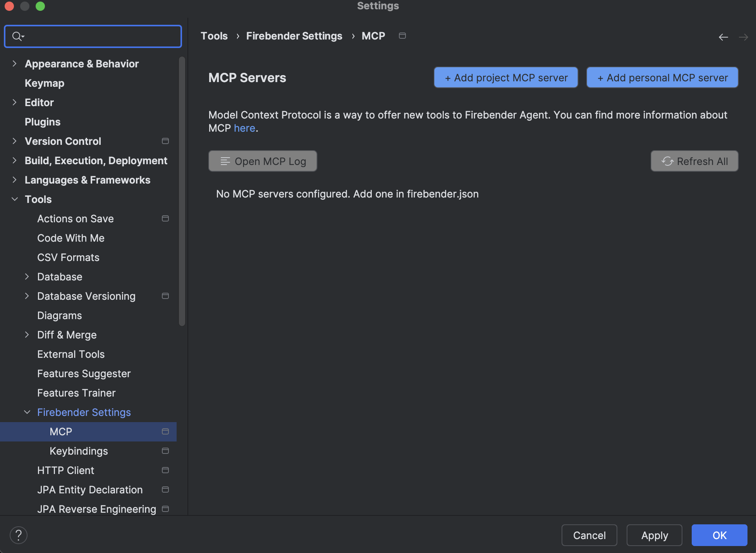
Task: Open Plugins settings
Action: tap(43, 122)
